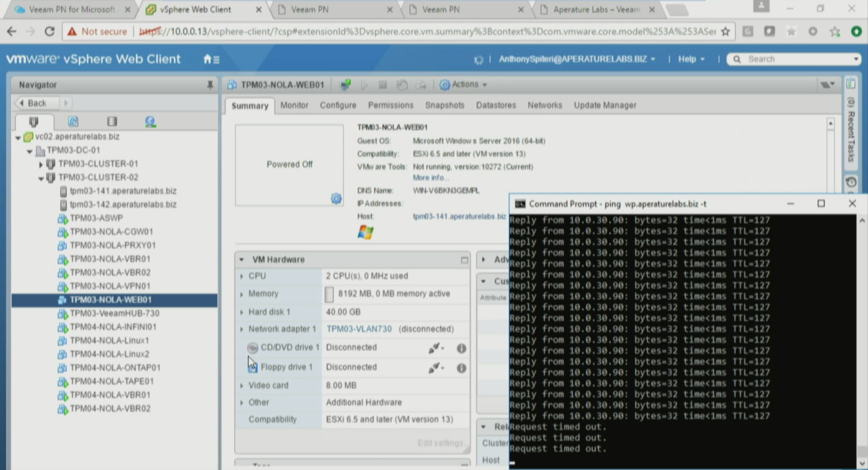Expand TPM03-CLUSTER-01 node

(41, 165)
